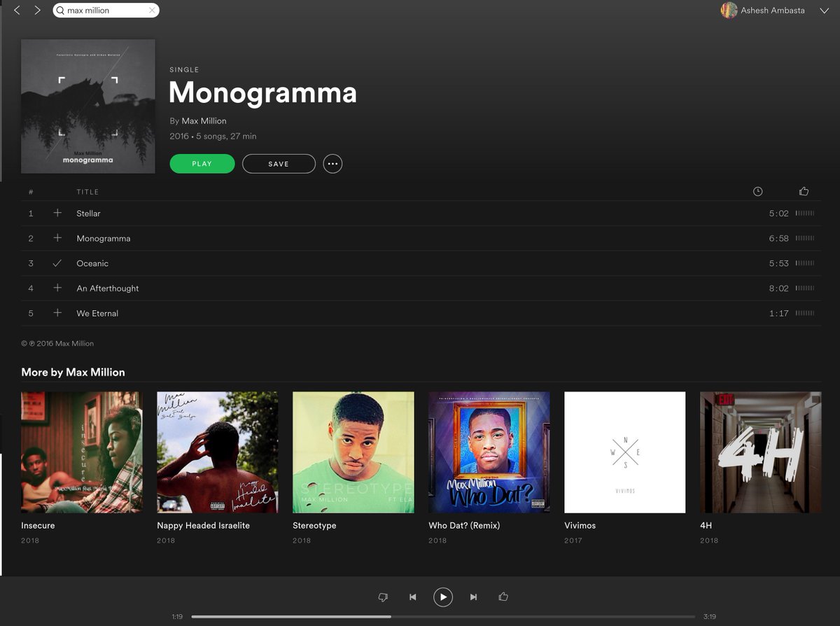Select the Stellar track title
840x626 pixels.
point(88,213)
